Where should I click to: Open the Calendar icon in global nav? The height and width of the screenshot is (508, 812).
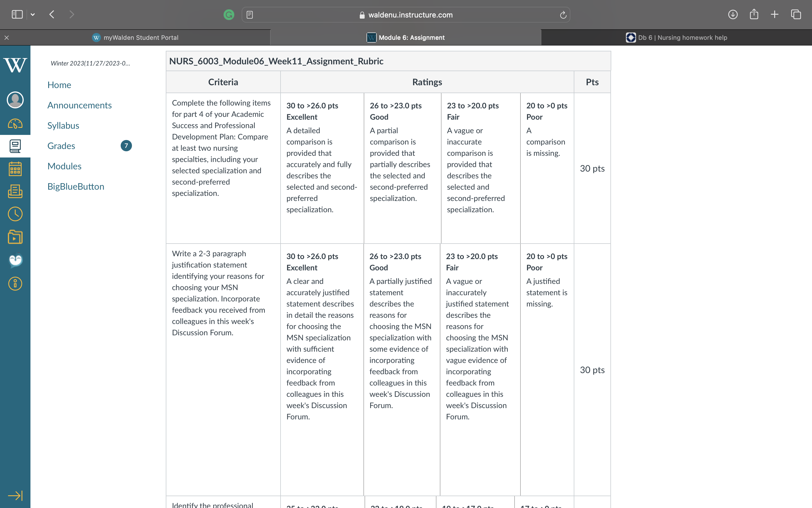(15, 169)
